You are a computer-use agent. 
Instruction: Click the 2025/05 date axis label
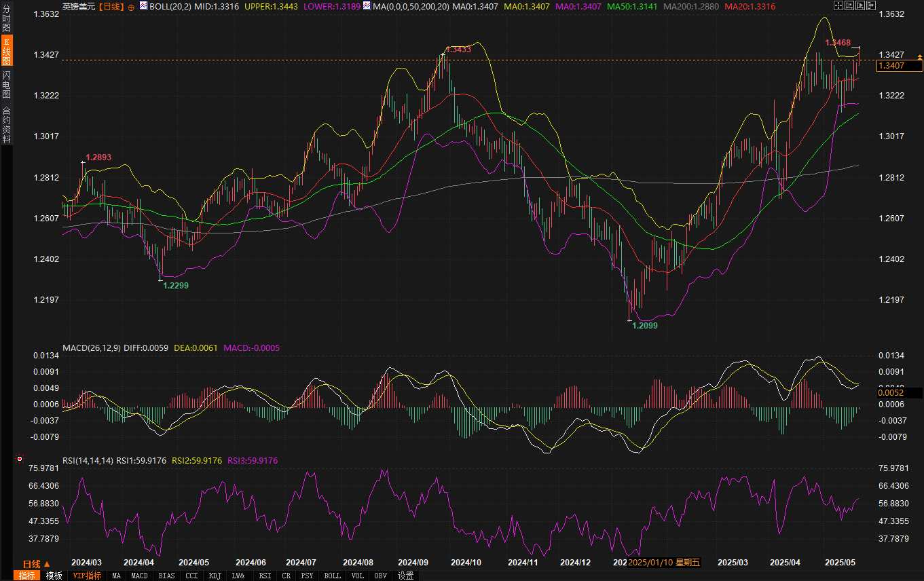click(840, 563)
